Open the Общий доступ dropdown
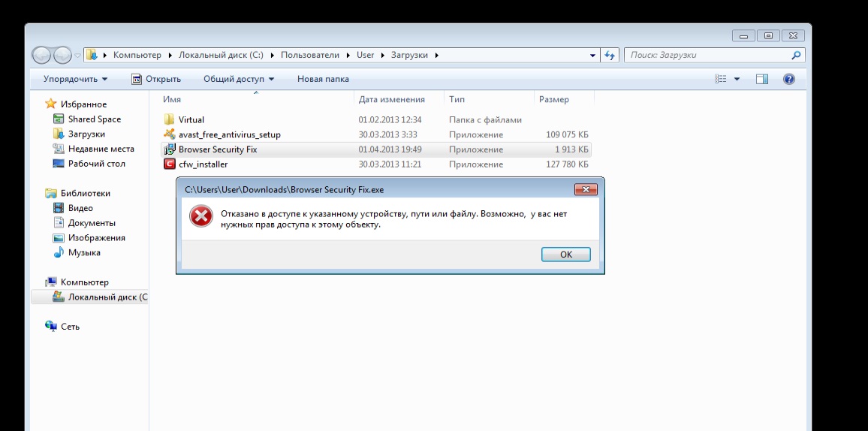868x431 pixels. tap(239, 79)
